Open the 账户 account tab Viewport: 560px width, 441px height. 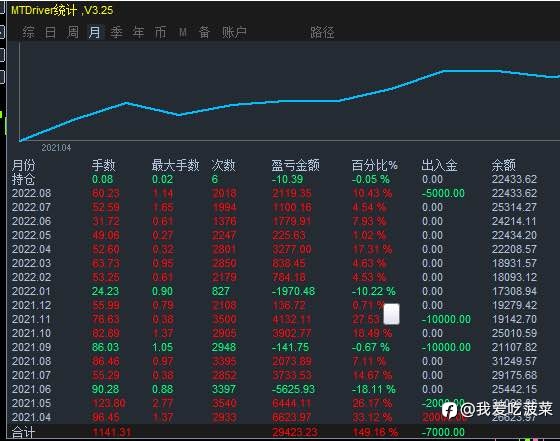234,32
